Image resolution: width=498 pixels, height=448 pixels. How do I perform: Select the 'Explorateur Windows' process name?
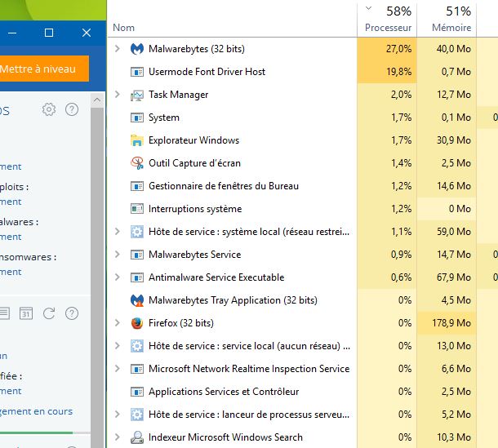(x=193, y=140)
